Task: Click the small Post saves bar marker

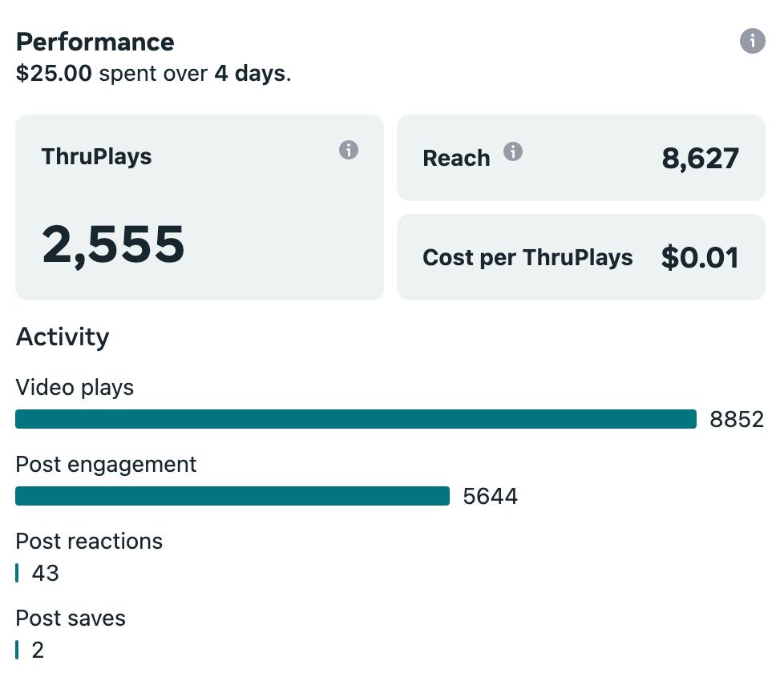Action: pyautogui.click(x=17, y=650)
